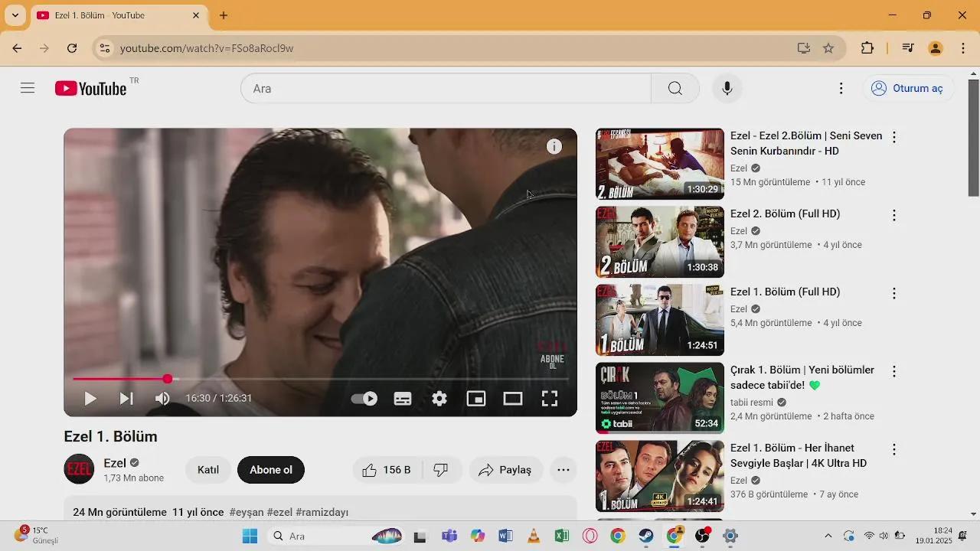The width and height of the screenshot is (980, 551).
Task: Open YouTube hamburger guide menu
Action: coord(28,88)
